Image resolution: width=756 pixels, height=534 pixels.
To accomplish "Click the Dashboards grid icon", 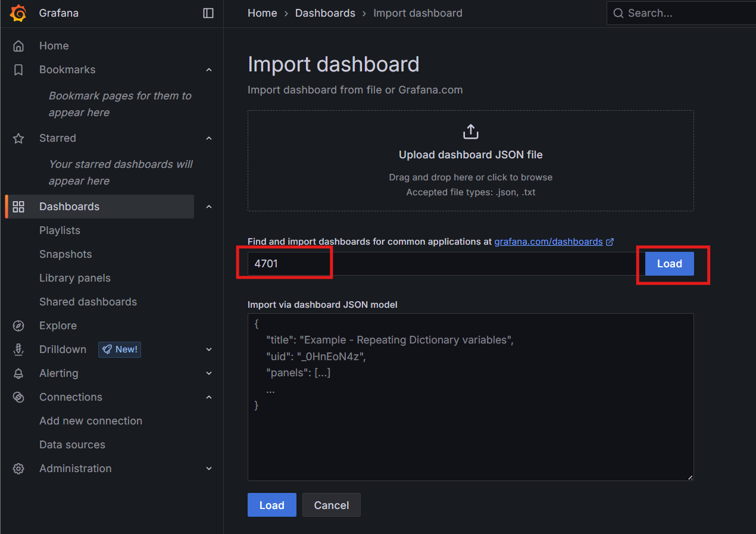I will (x=18, y=207).
